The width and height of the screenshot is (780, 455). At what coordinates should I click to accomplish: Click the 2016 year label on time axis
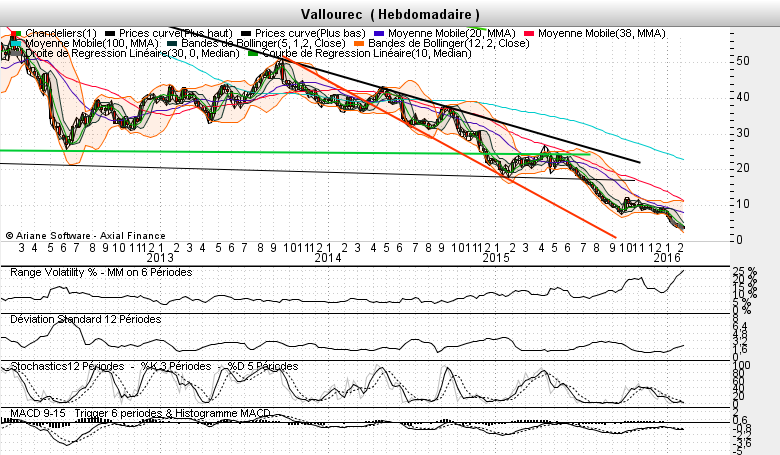click(x=667, y=258)
